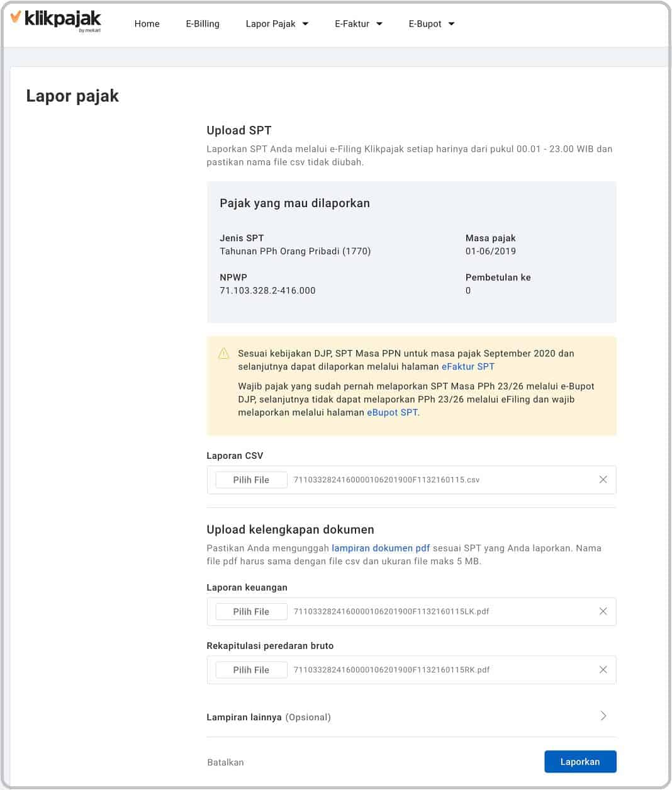Open the E-Bupot dropdown menu
672x790 pixels.
click(x=432, y=24)
